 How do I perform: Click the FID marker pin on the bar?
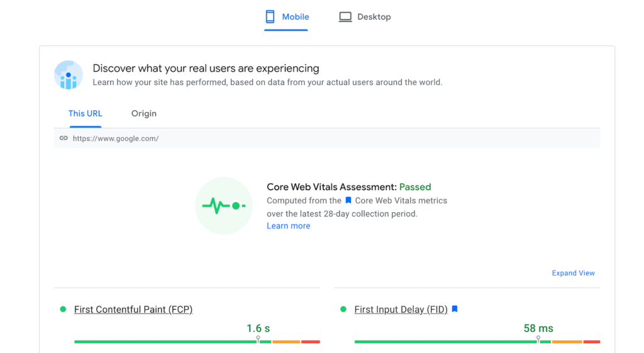(538, 340)
